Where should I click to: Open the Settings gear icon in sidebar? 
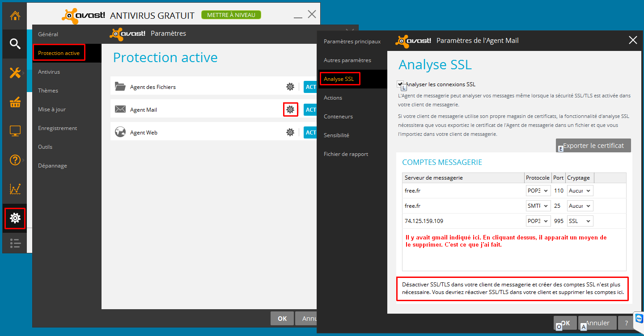pos(15,218)
